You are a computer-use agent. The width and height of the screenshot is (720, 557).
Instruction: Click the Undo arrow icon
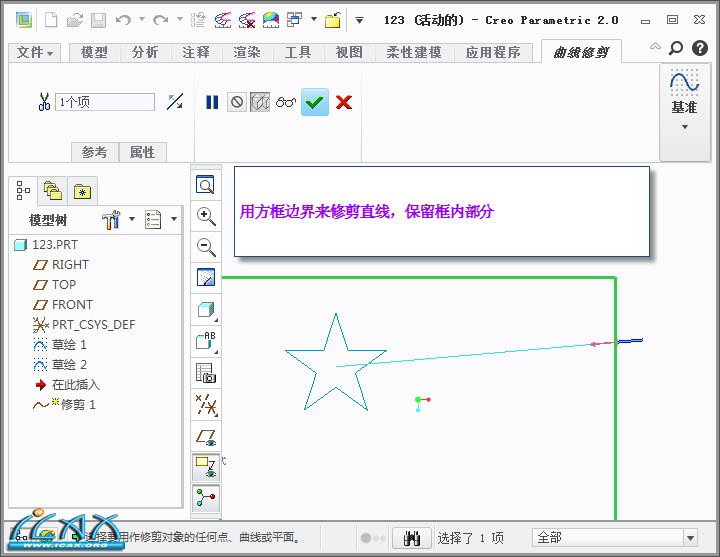[x=123, y=20]
